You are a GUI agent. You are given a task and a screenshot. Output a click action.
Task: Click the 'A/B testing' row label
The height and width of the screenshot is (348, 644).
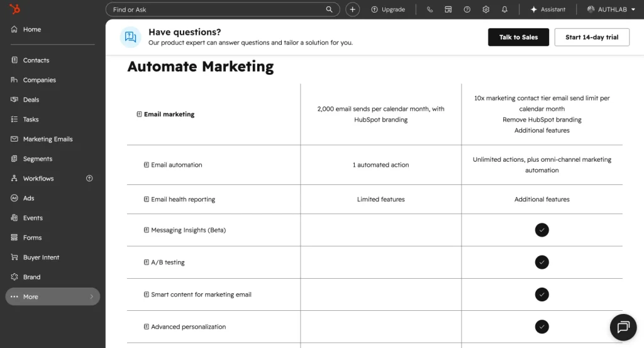pos(168,262)
